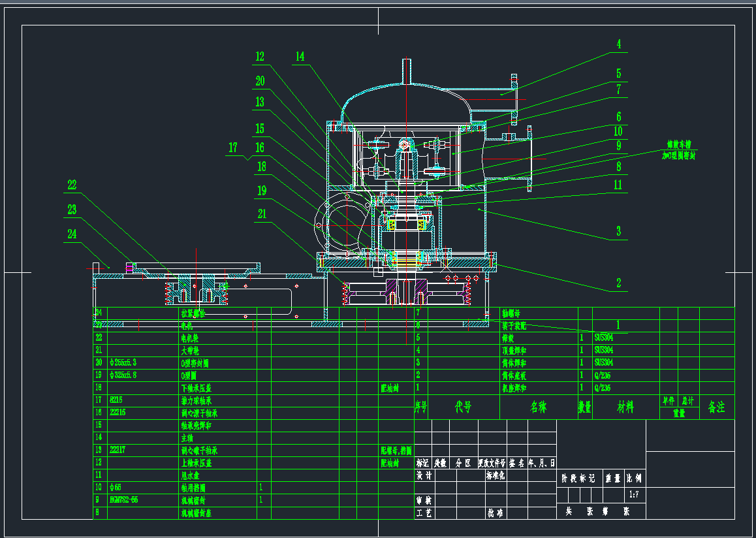
Task: Select the callout number 21 label
Action: [x=262, y=214]
